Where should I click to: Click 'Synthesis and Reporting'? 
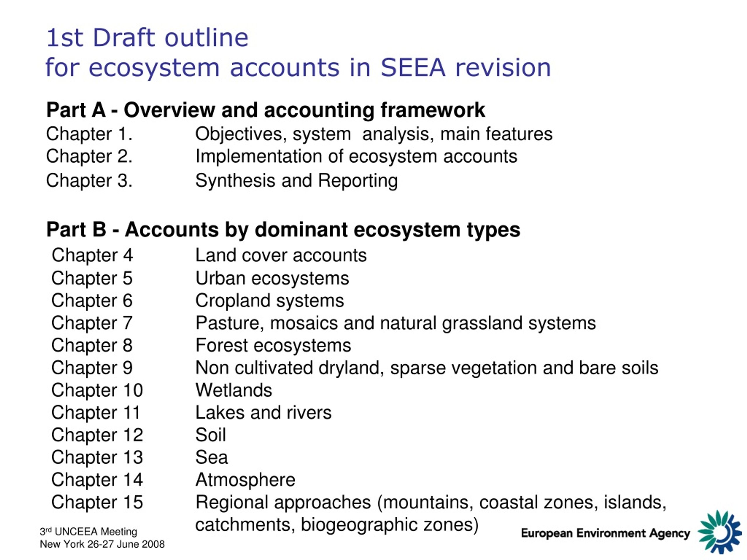[x=296, y=181]
